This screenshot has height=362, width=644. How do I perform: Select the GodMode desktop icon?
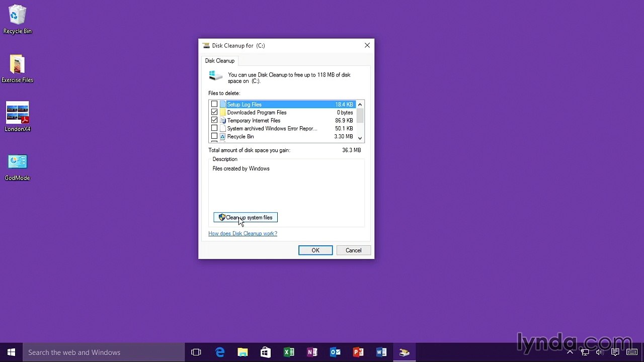17,167
